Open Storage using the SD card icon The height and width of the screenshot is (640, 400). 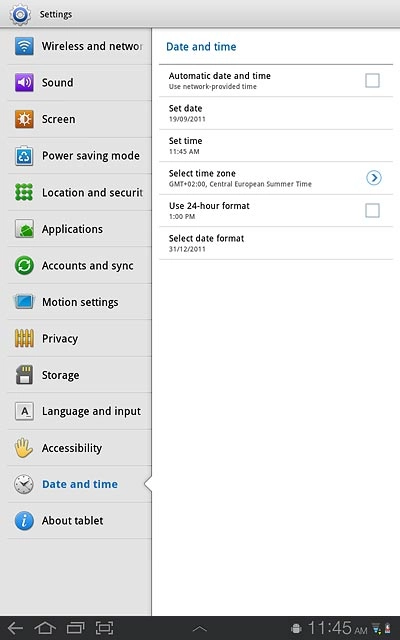point(24,375)
